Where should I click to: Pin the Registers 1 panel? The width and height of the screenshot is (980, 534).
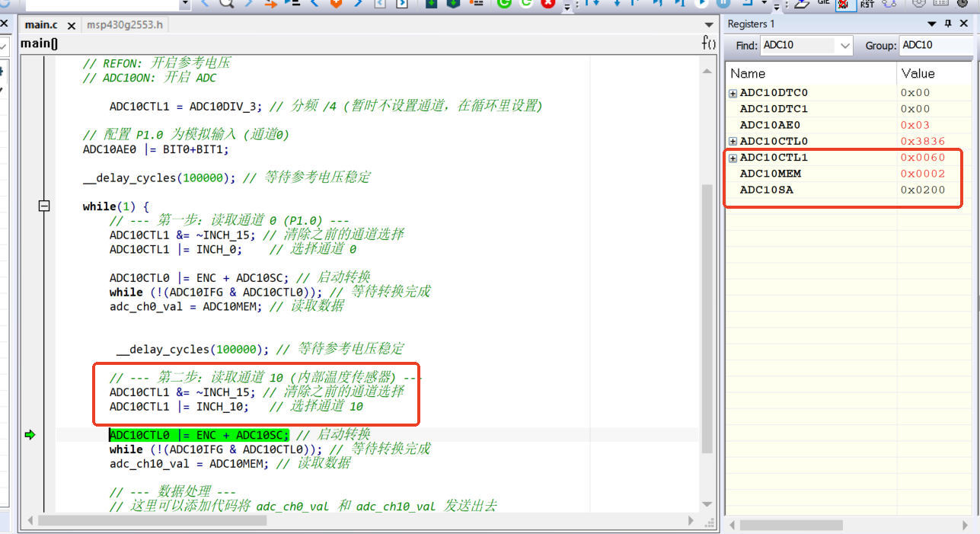(x=948, y=24)
